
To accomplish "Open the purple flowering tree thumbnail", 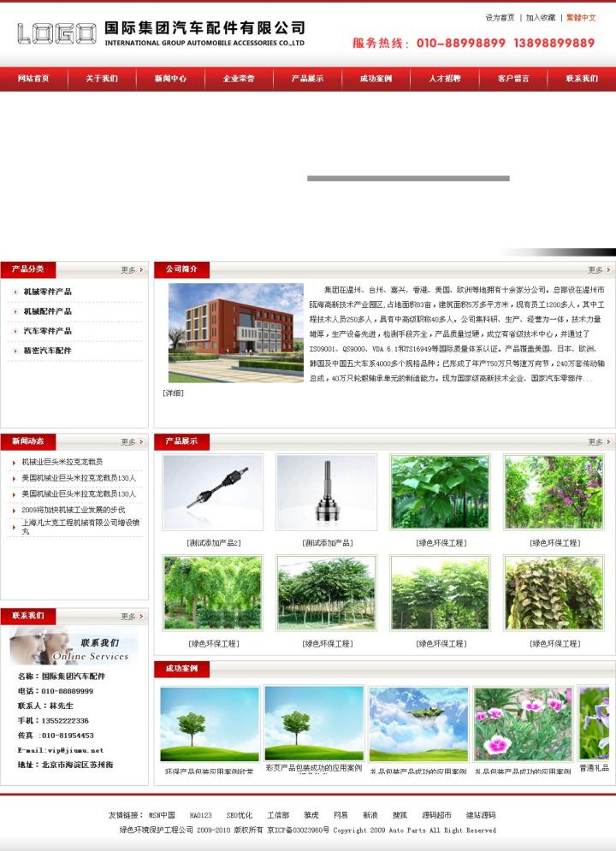I will [x=554, y=492].
